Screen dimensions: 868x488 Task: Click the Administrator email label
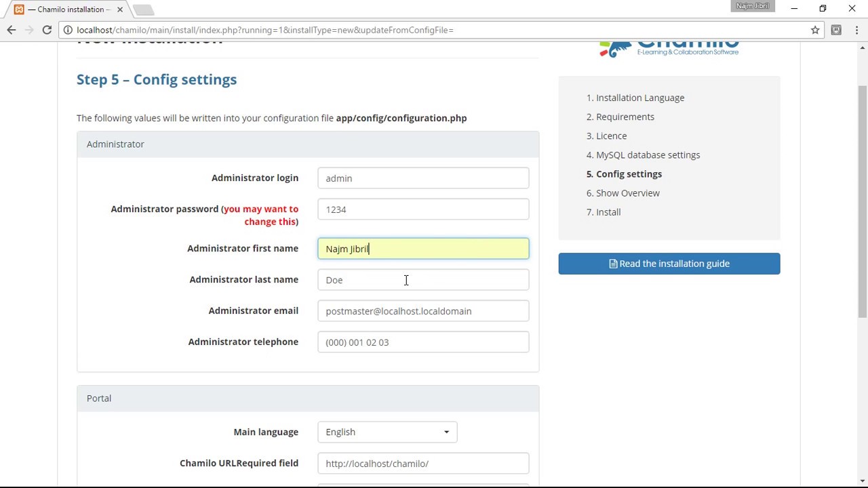(x=254, y=310)
